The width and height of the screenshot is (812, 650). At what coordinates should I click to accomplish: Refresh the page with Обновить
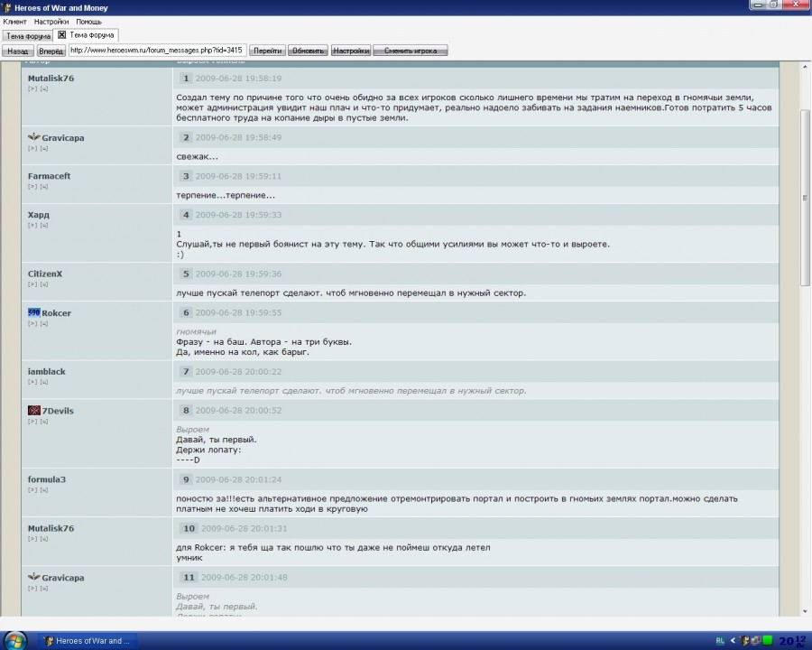coord(308,51)
